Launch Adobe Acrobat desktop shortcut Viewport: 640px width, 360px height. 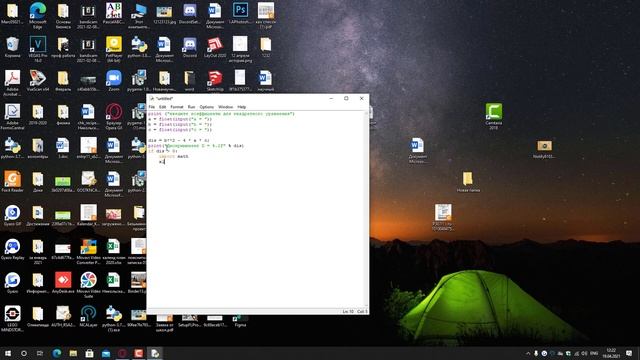12,82
